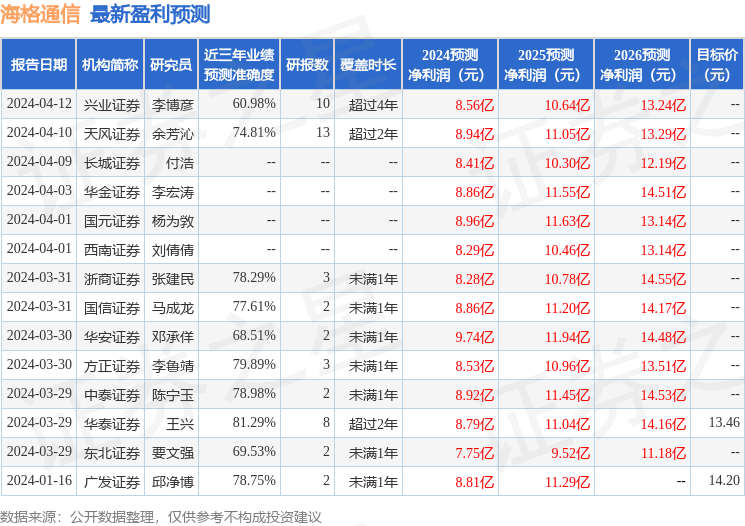This screenshot has height=526, width=745.
Task: Click the date 2024-01-16
Action: (x=39, y=480)
